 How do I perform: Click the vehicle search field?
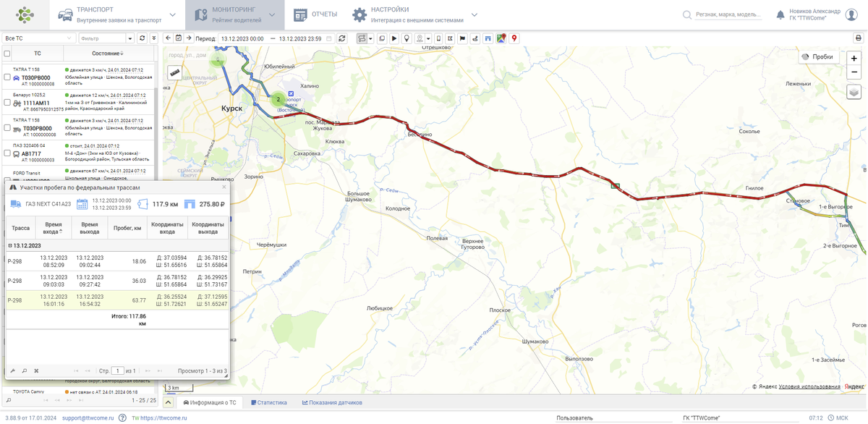[x=728, y=14]
